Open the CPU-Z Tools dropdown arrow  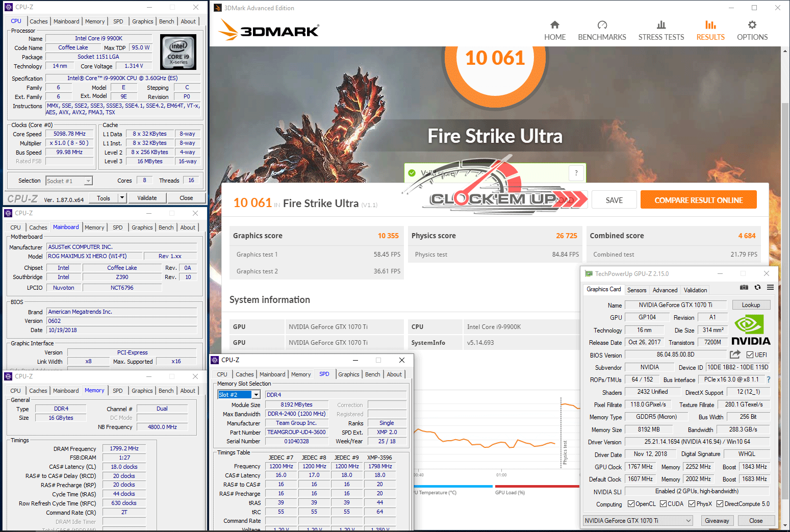pyautogui.click(x=122, y=198)
